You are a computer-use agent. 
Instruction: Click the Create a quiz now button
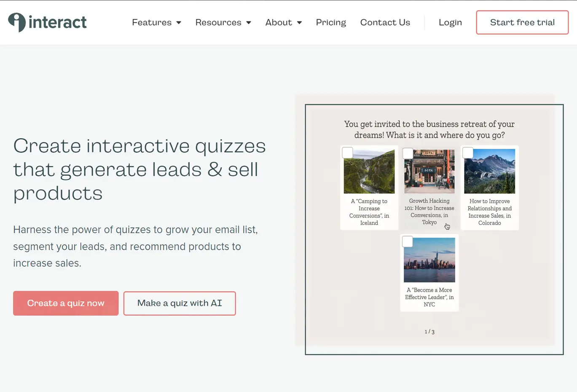(x=65, y=303)
